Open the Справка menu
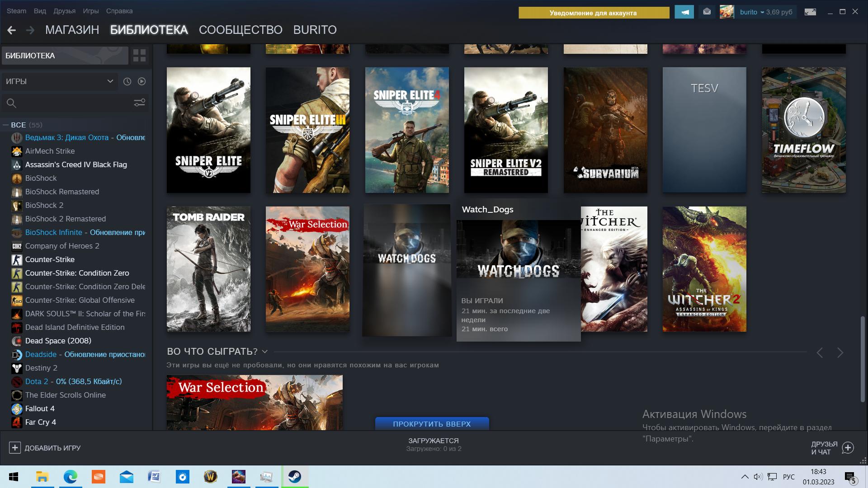 click(119, 11)
